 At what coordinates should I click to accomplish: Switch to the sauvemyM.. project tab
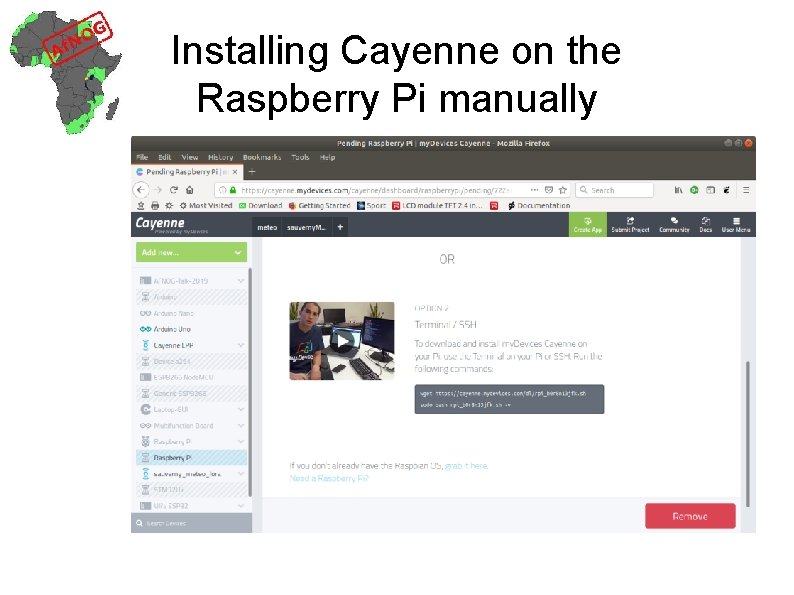tap(306, 227)
